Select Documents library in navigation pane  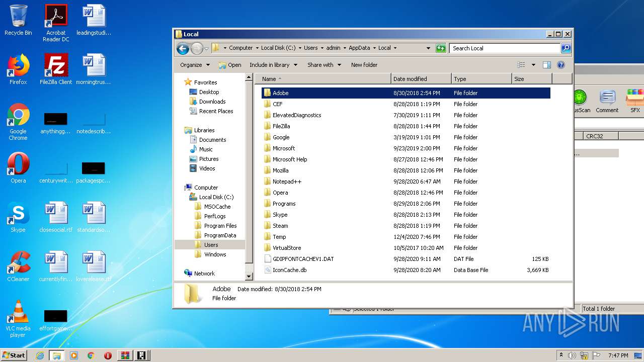tap(212, 140)
